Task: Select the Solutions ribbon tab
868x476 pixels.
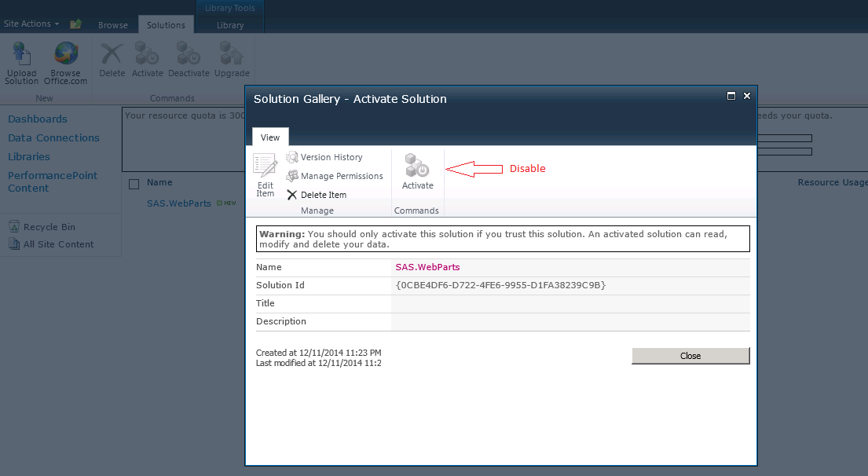Action: (166, 25)
